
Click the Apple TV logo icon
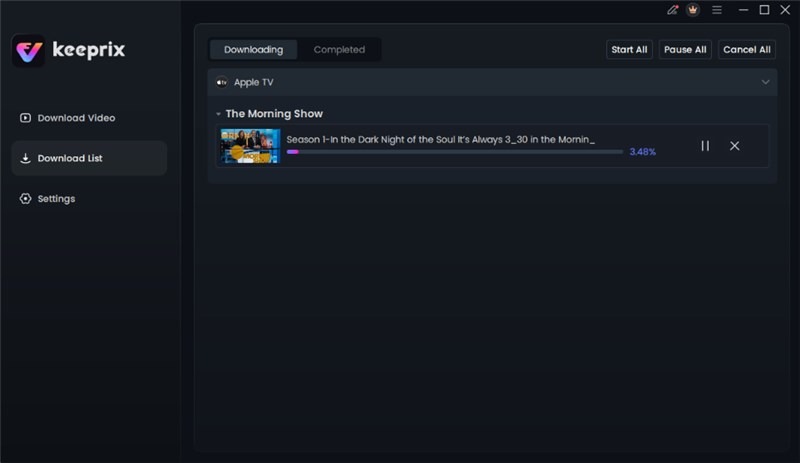point(221,82)
